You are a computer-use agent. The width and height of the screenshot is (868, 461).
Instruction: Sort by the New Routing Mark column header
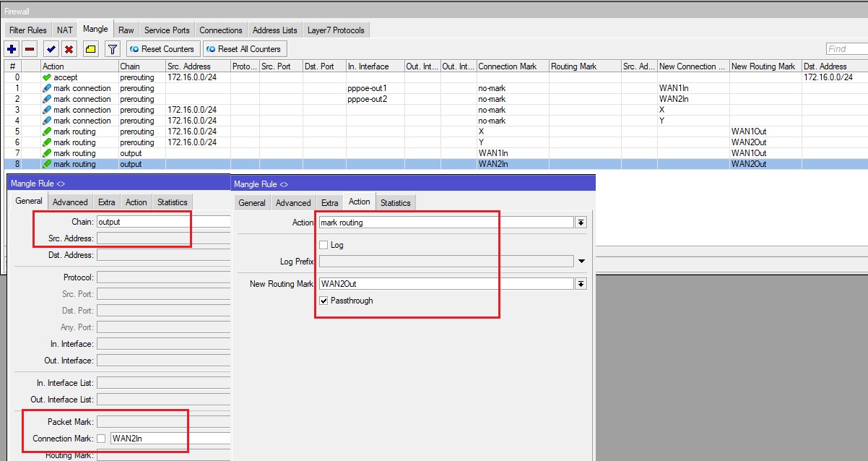coord(765,66)
